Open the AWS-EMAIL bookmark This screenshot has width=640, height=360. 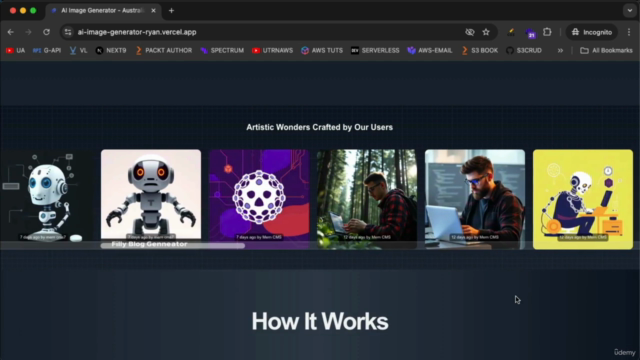[x=430, y=51]
